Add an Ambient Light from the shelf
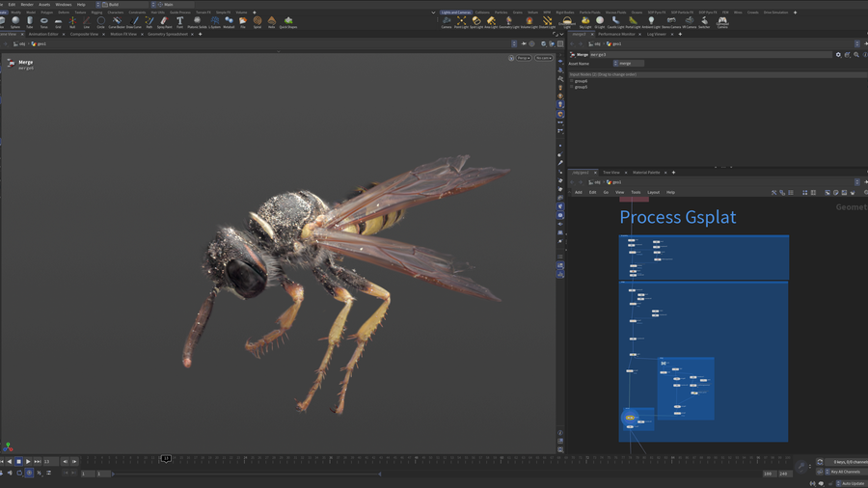The image size is (868, 488). pos(651,22)
